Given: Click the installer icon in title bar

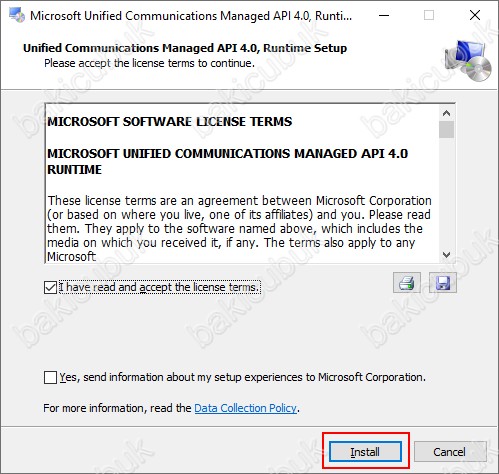Looking at the screenshot, I should (17, 15).
